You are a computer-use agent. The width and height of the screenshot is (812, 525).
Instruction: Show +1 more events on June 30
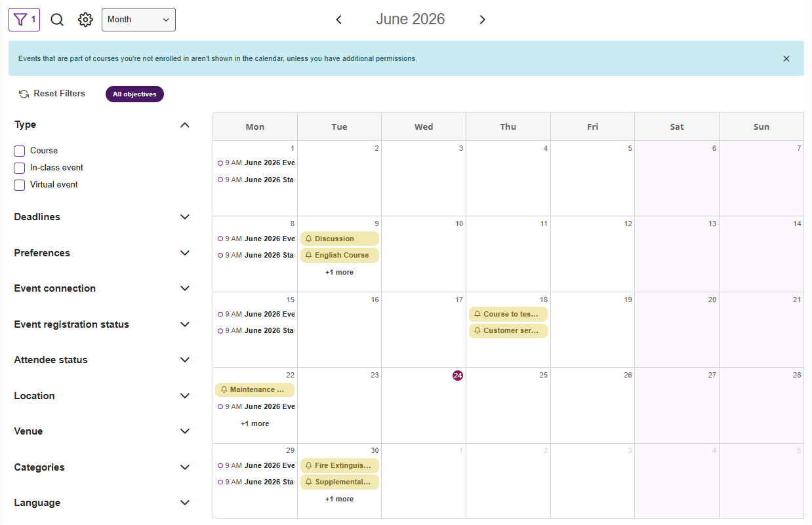tap(339, 499)
